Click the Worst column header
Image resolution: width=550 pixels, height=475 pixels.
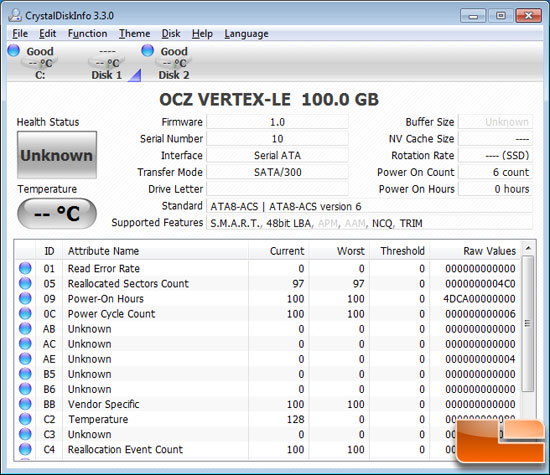pos(339,251)
